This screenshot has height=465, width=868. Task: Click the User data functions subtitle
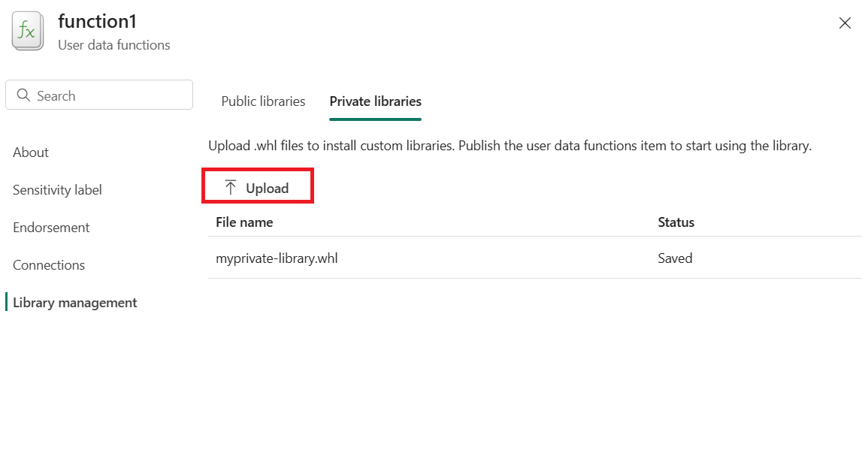coord(114,45)
